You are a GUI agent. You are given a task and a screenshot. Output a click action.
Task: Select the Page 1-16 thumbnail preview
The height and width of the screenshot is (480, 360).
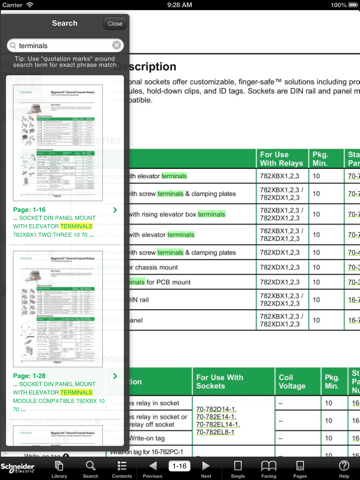[x=58, y=143]
